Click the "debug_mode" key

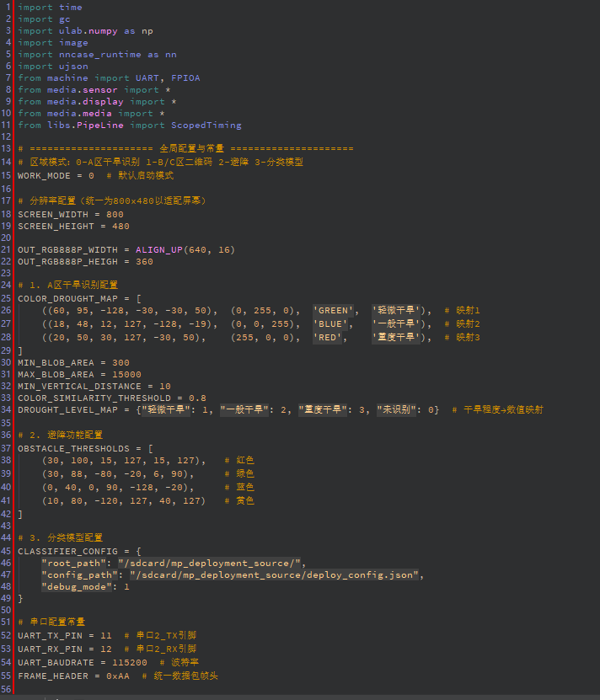[x=73, y=586]
